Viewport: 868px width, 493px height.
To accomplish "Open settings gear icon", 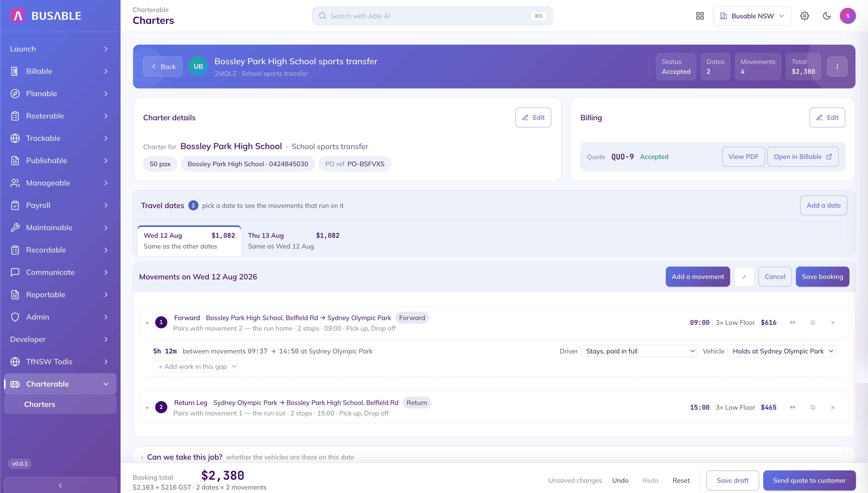I will pyautogui.click(x=805, y=16).
